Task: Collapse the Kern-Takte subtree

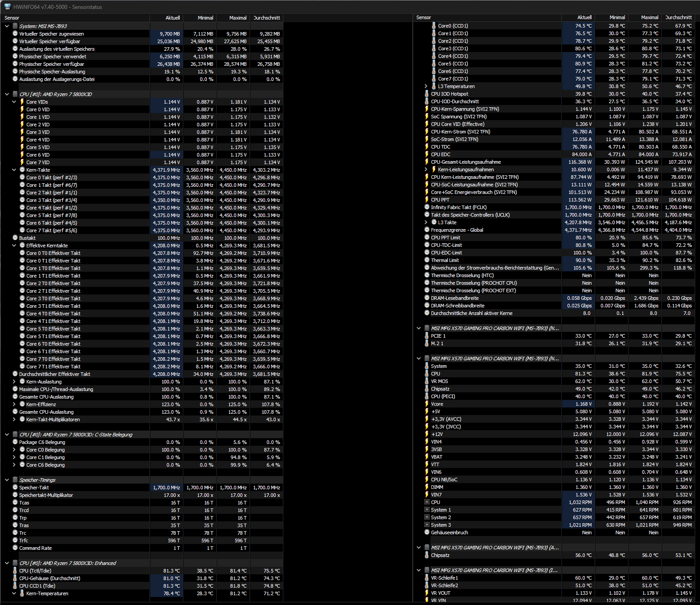Action: pos(14,170)
